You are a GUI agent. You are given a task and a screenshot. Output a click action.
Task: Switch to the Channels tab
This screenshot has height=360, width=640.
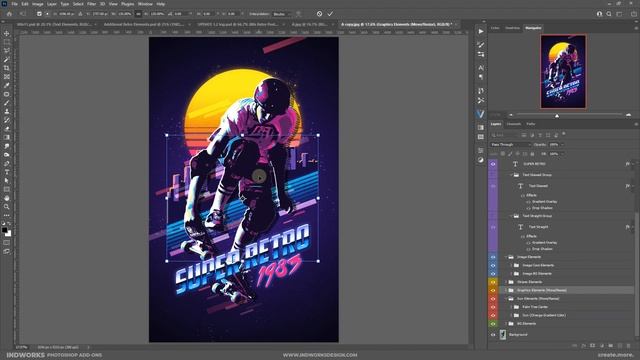point(513,124)
